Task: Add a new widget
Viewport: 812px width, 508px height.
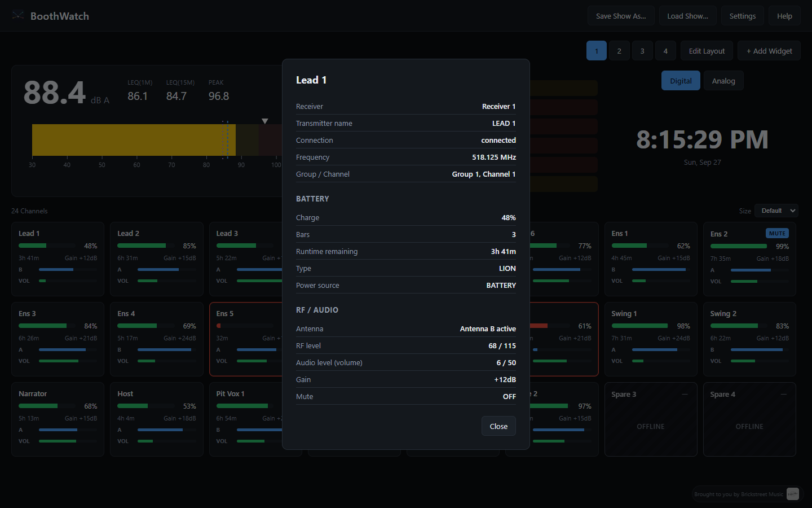Action: coord(769,51)
